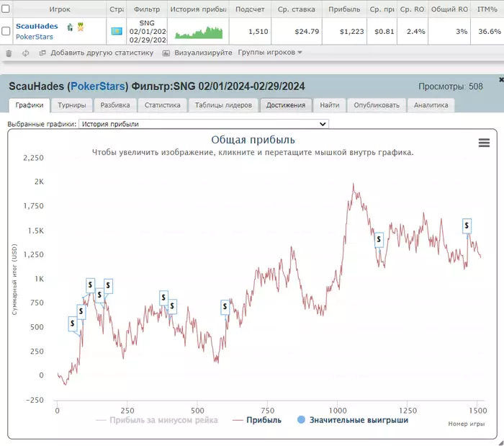The height and width of the screenshot is (446, 504).
Task: Tick the select-all checkbox in table header
Action: 6,9
